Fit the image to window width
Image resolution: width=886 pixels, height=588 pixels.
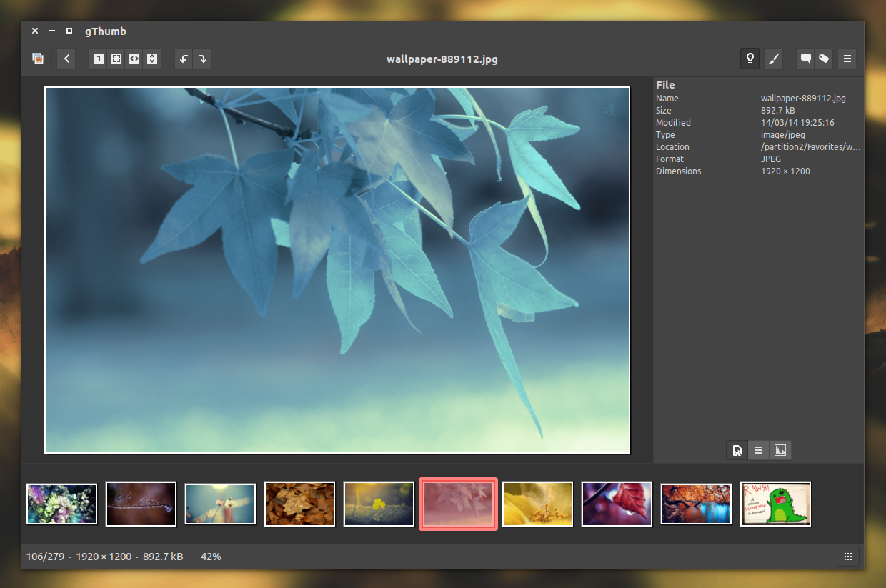point(134,59)
